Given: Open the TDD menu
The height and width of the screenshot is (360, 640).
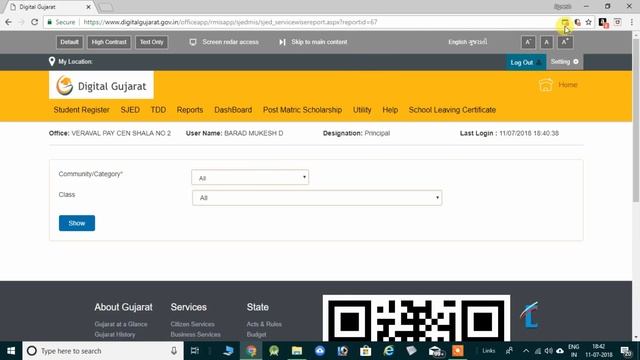Looking at the screenshot, I should [x=158, y=110].
